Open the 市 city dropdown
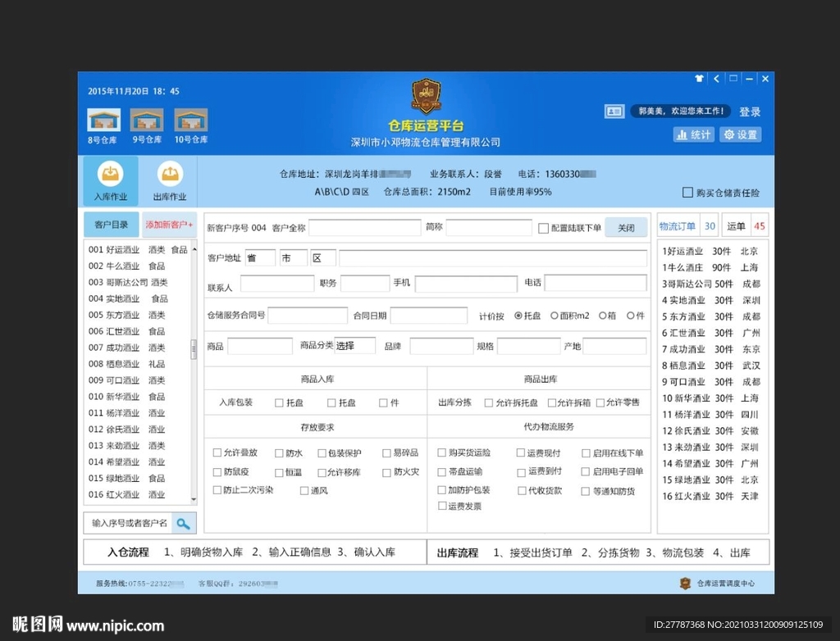840x641 pixels. click(x=292, y=257)
